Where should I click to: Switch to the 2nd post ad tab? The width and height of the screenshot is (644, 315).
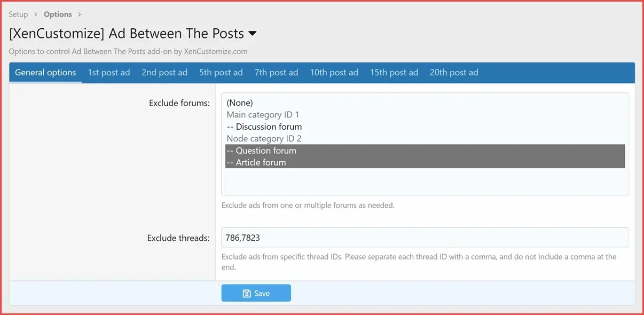(x=164, y=72)
